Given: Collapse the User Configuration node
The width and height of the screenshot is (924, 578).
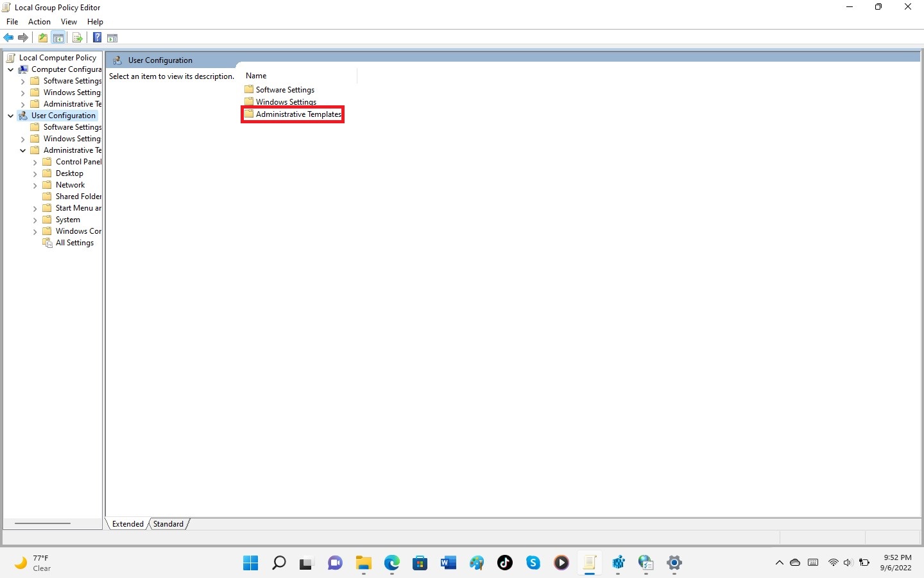Looking at the screenshot, I should [10, 116].
